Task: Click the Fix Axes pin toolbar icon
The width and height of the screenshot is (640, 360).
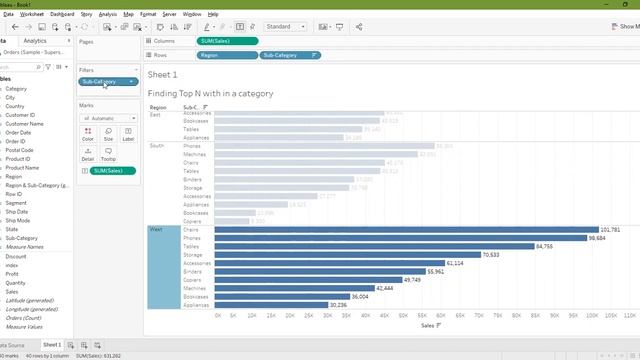Action: click(x=253, y=27)
